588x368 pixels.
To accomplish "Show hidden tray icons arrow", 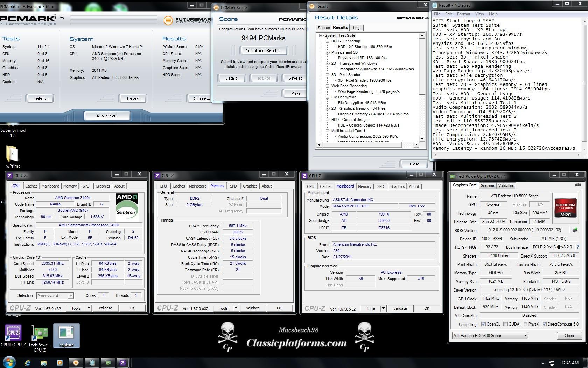I will [543, 363].
